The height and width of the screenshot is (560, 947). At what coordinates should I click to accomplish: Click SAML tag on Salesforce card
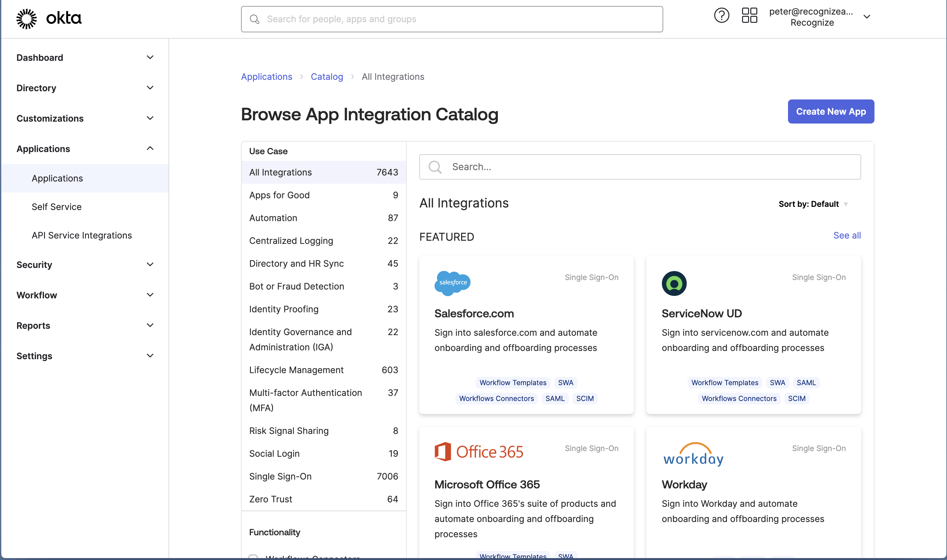(x=555, y=398)
